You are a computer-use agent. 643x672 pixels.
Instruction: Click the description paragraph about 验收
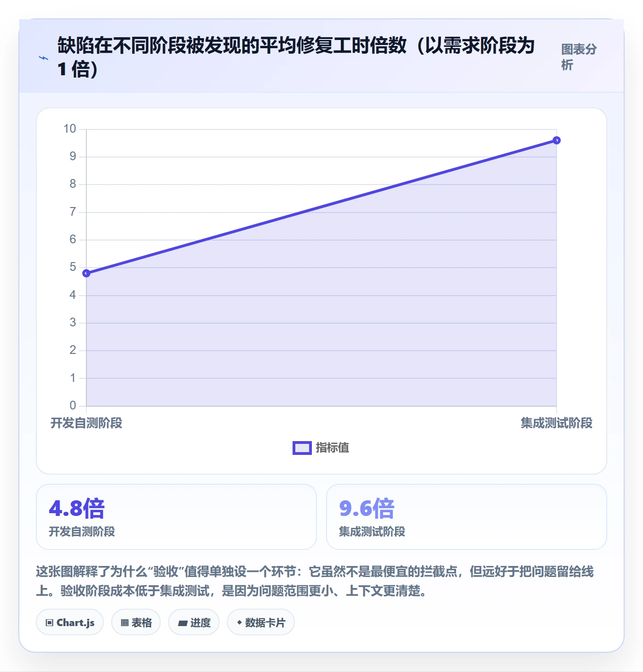pos(315,581)
